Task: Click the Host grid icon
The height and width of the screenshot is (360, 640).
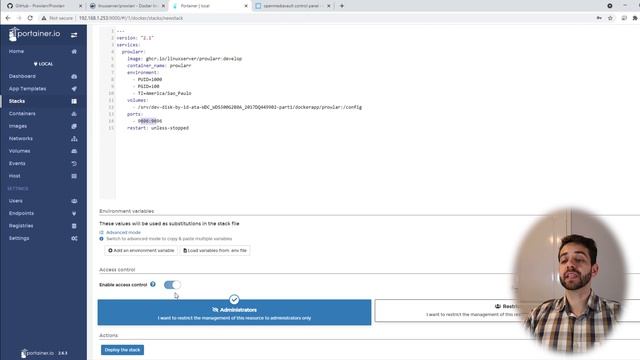Action: tap(74, 176)
